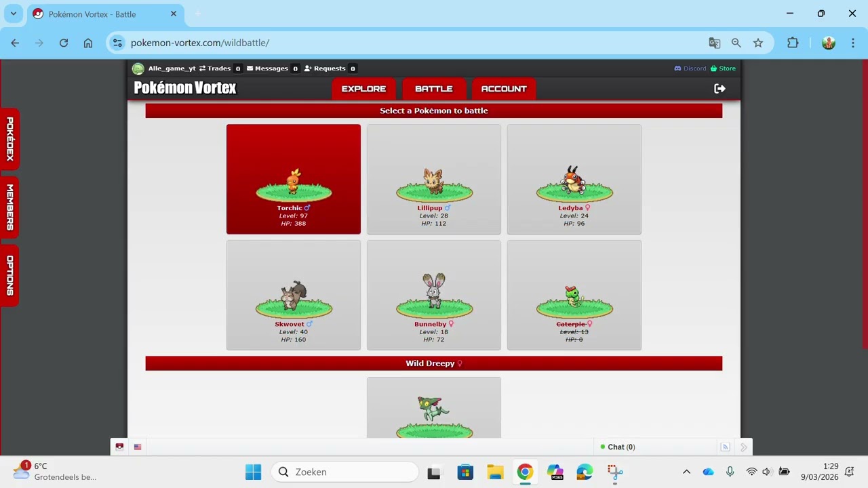Open Microsoft Edge from taskbar
This screenshot has width=868, height=488.
click(x=585, y=472)
